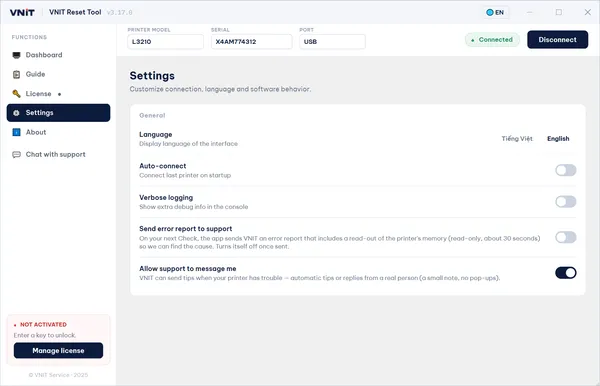Click 'Show extra debug info in the console'
The height and width of the screenshot is (386, 600).
[x=194, y=207]
